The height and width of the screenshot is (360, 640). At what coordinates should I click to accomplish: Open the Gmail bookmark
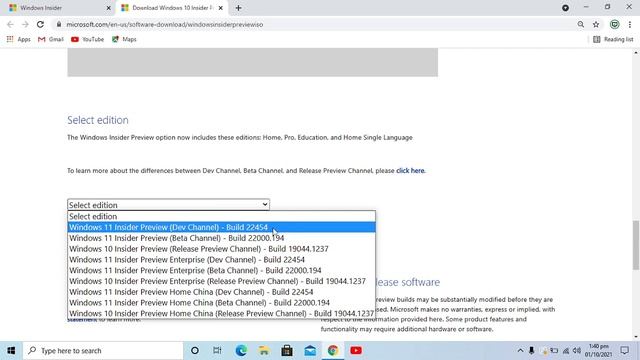(51, 39)
